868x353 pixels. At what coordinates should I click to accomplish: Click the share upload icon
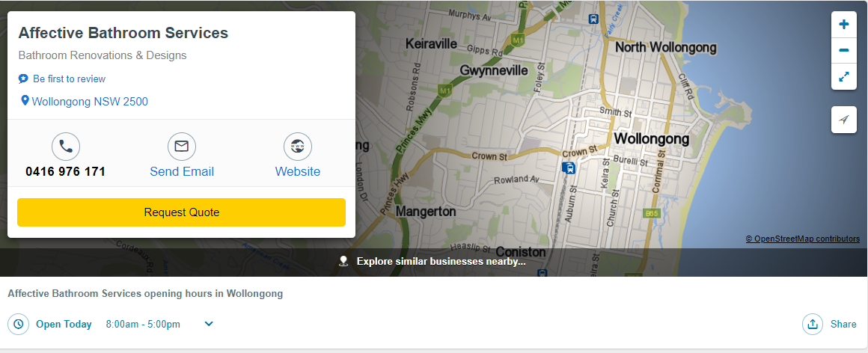pos(813,325)
